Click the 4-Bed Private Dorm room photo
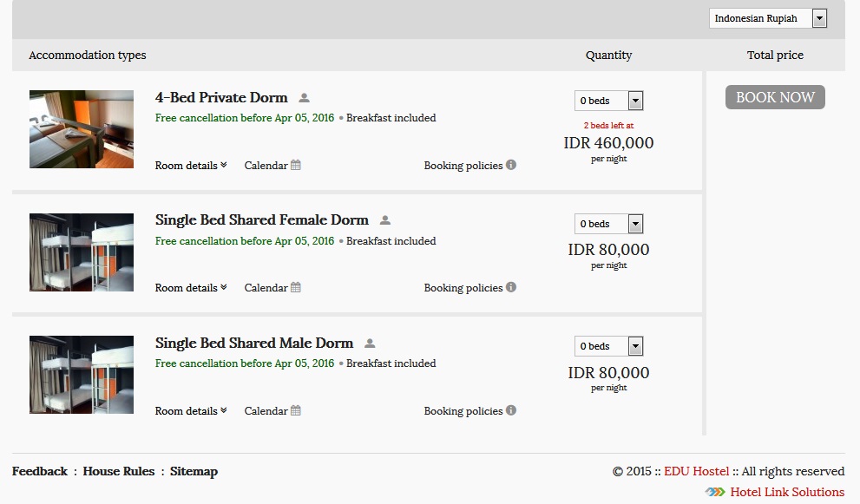 point(82,129)
